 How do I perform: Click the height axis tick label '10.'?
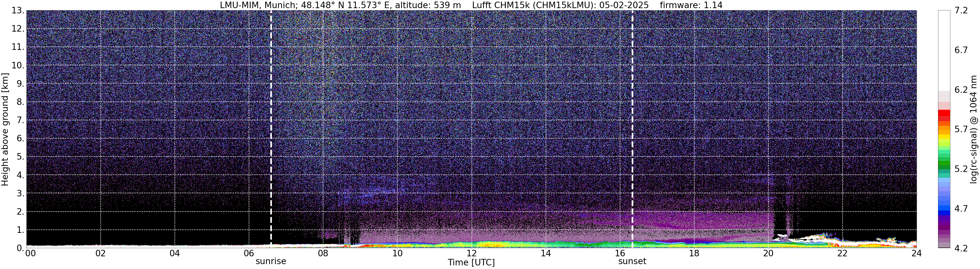coord(18,65)
